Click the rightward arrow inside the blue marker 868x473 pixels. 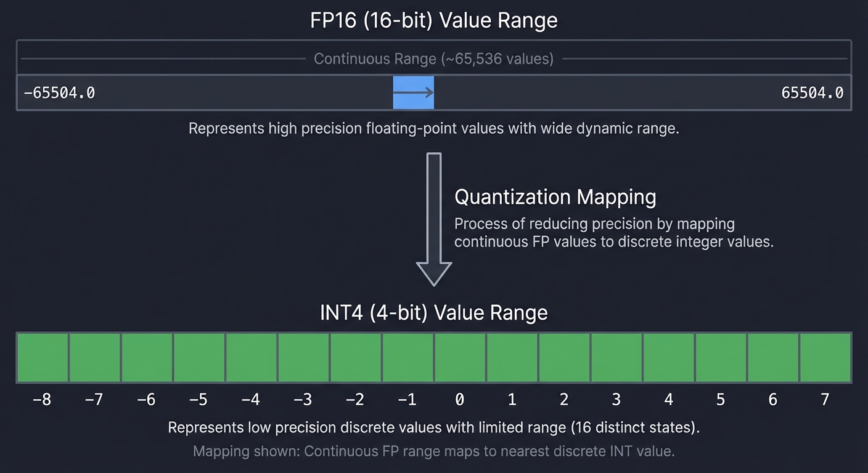(424, 92)
